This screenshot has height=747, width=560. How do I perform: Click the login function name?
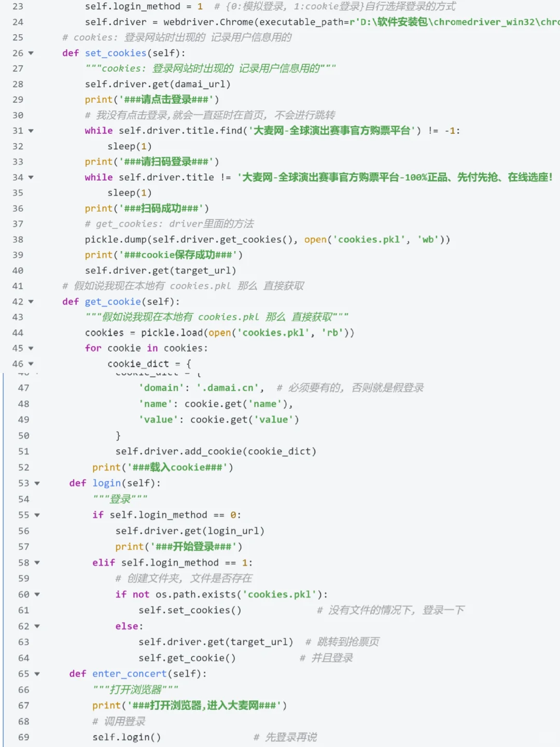pos(107,483)
